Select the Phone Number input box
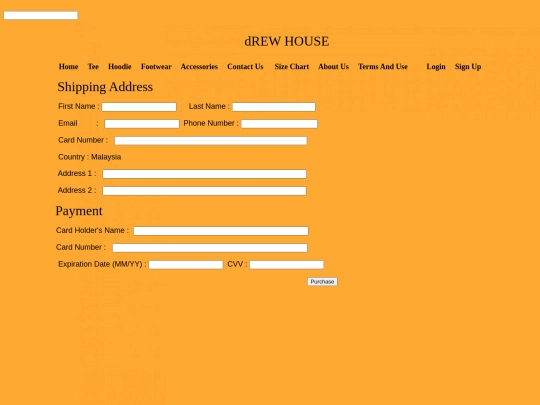The height and width of the screenshot is (405, 540). pos(279,124)
